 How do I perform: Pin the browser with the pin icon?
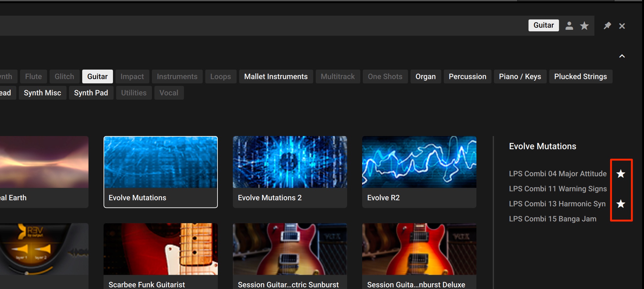pos(607,26)
